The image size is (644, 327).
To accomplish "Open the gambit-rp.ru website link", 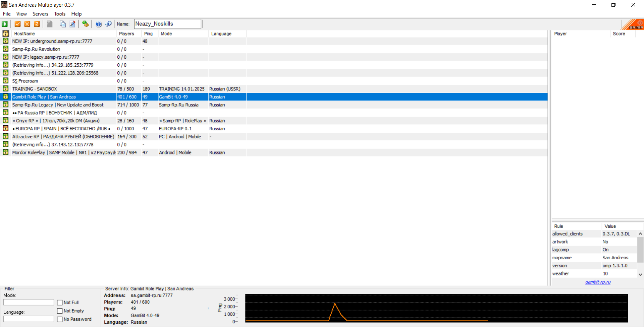I will click(x=598, y=282).
